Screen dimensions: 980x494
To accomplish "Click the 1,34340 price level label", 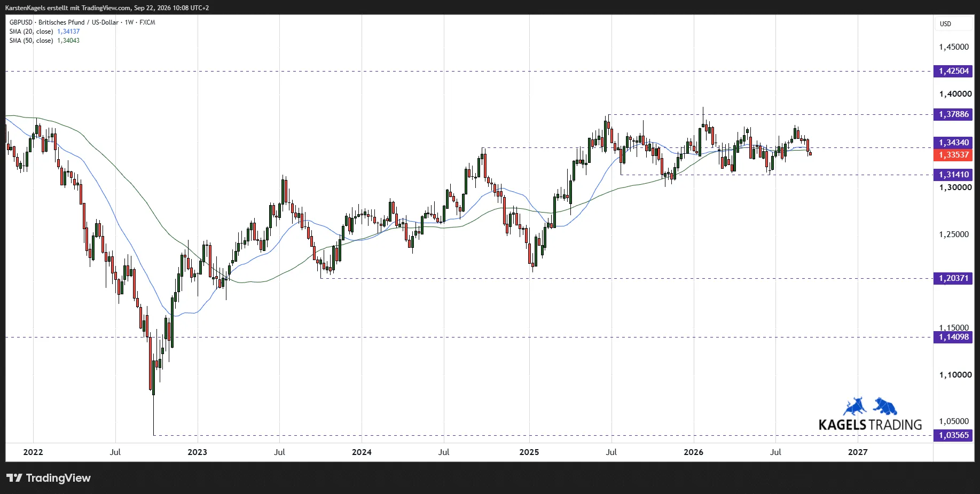I will [x=953, y=143].
